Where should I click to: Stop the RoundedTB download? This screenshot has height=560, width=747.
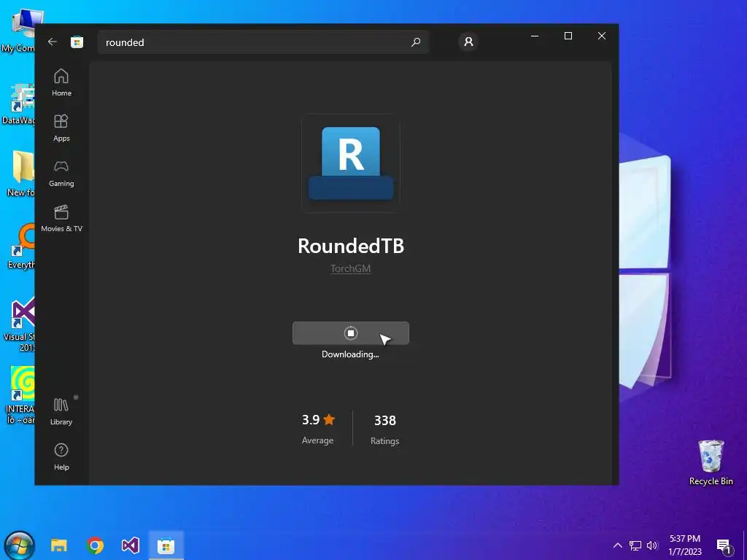(351, 332)
